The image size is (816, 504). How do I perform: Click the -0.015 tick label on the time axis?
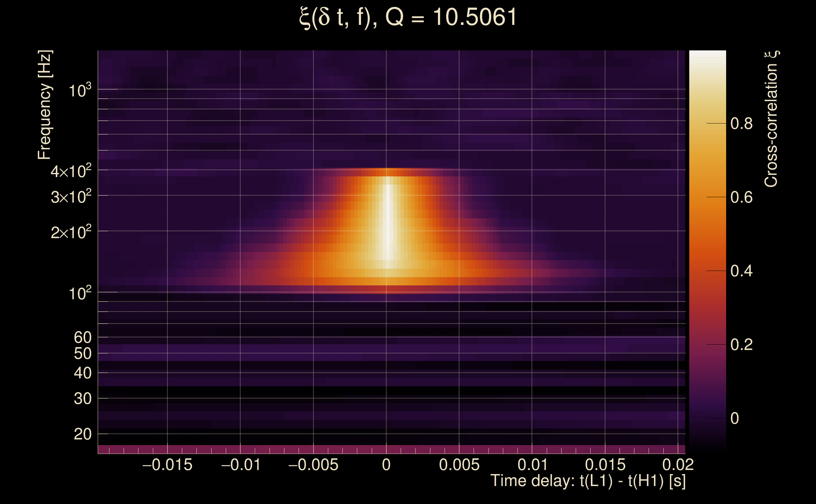pyautogui.click(x=167, y=465)
